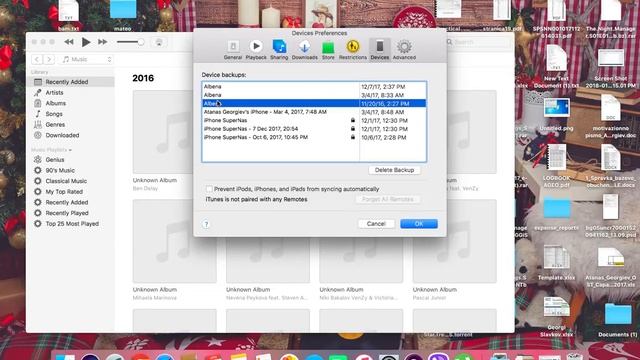Open the Recently Added smart playlist
640x360 pixels.
pos(73,202)
